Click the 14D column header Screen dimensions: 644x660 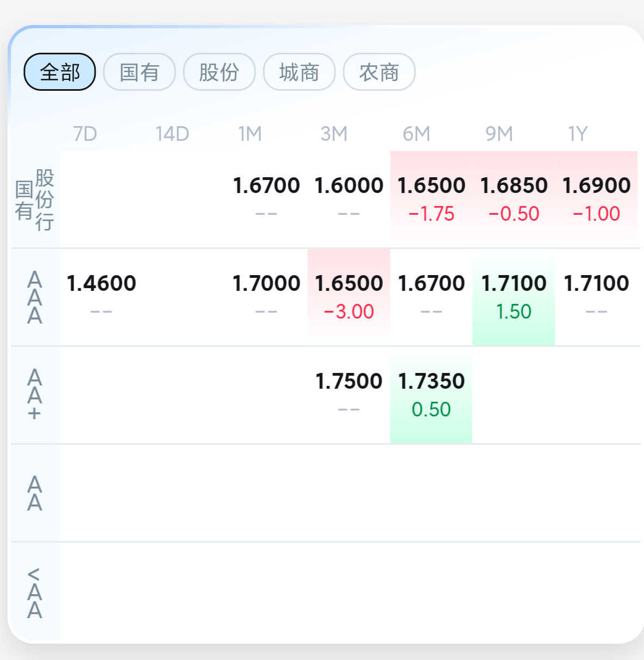point(172,134)
